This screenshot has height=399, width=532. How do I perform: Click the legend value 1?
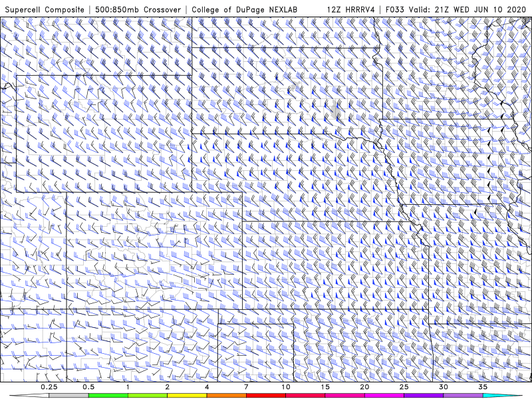(x=128, y=387)
